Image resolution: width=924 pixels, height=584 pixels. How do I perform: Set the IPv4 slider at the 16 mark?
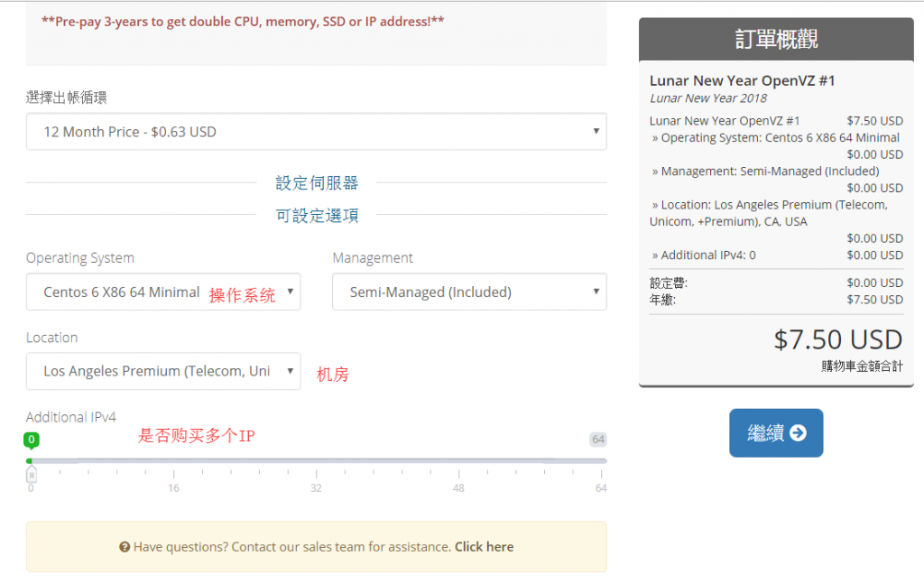pyautogui.click(x=174, y=461)
